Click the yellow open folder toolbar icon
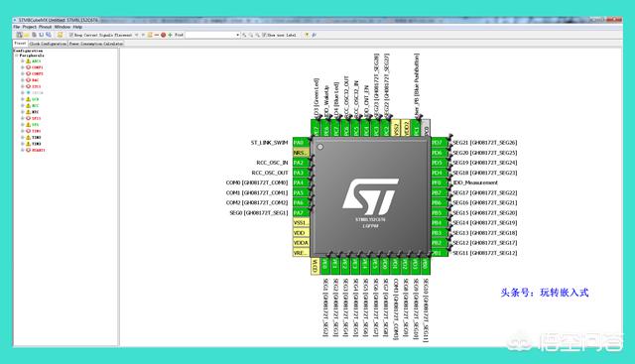 coord(27,35)
